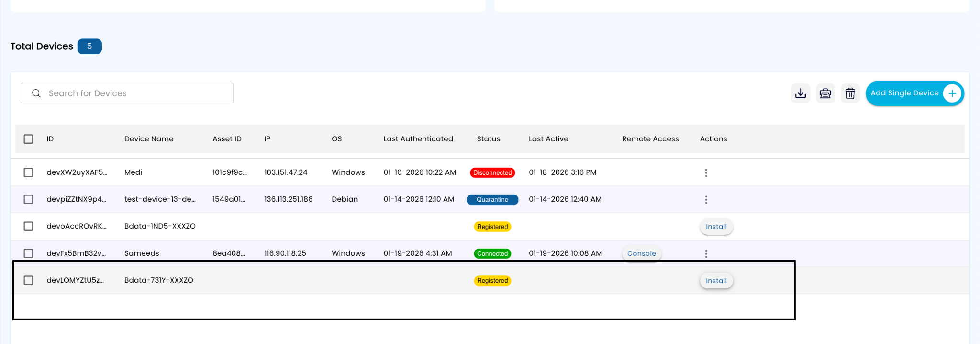The height and width of the screenshot is (344, 980).
Task: Click the Connected status badge
Action: tap(492, 254)
